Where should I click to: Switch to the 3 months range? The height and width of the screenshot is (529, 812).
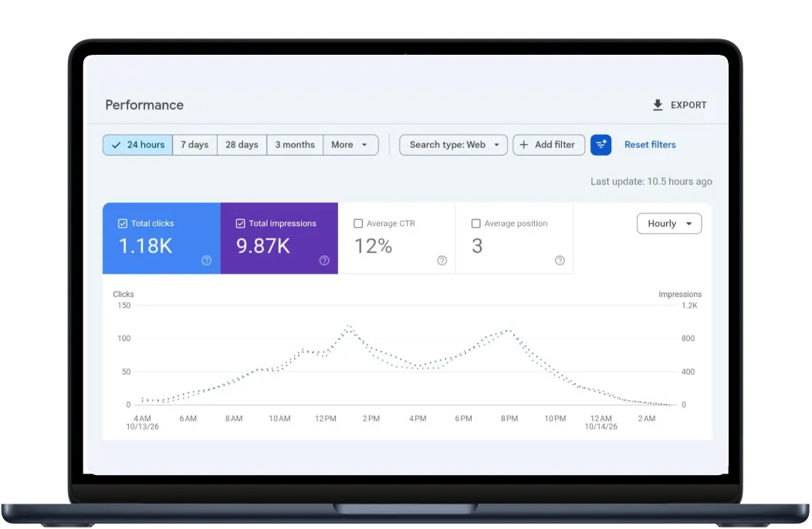[x=295, y=145]
